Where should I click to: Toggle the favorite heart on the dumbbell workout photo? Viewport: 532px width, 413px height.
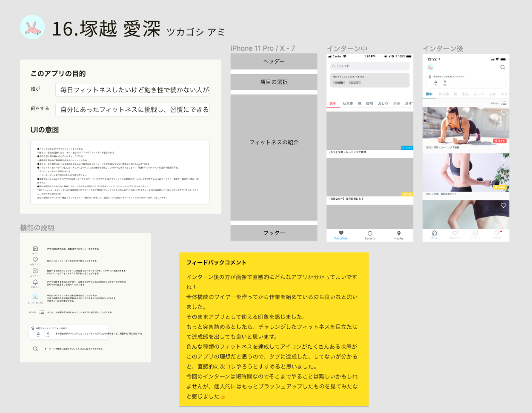pyautogui.click(x=503, y=158)
